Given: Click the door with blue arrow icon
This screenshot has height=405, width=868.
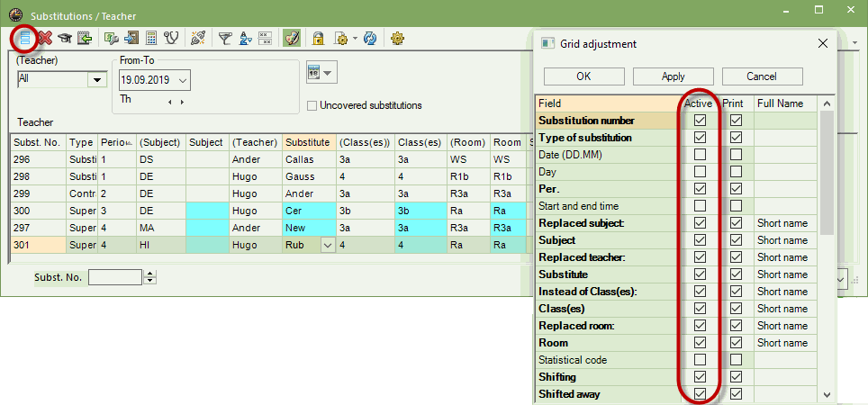Looking at the screenshot, I should (x=131, y=38).
